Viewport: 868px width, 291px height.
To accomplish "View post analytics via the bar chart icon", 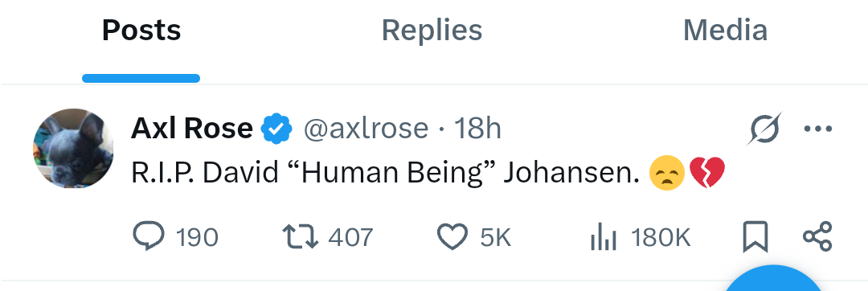I will coord(603,237).
